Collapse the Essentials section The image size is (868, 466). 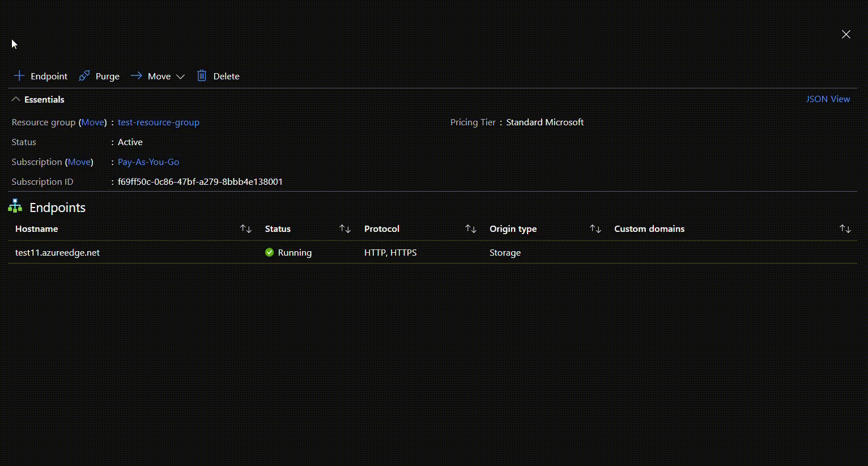click(x=16, y=99)
